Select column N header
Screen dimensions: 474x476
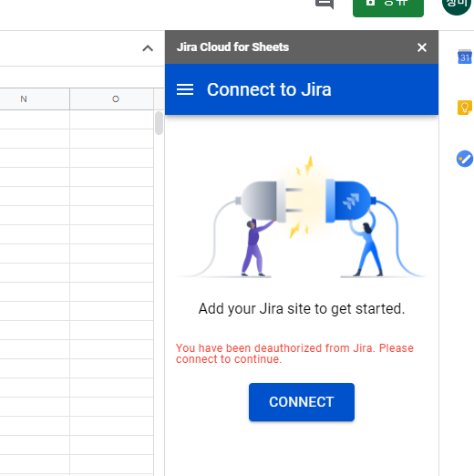tap(35, 99)
